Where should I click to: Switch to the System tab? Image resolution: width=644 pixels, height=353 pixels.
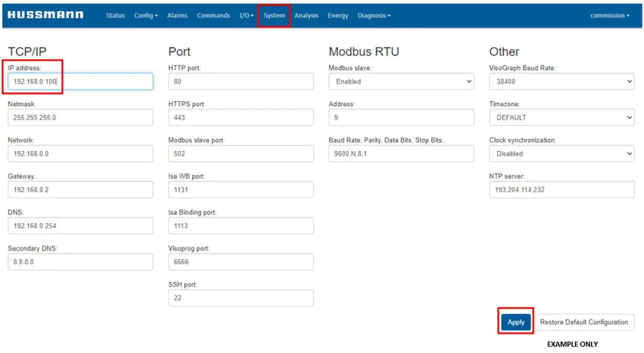click(x=274, y=16)
